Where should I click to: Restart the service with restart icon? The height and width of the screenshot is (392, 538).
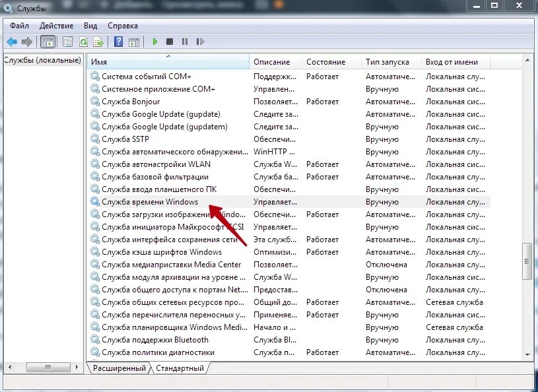[200, 42]
